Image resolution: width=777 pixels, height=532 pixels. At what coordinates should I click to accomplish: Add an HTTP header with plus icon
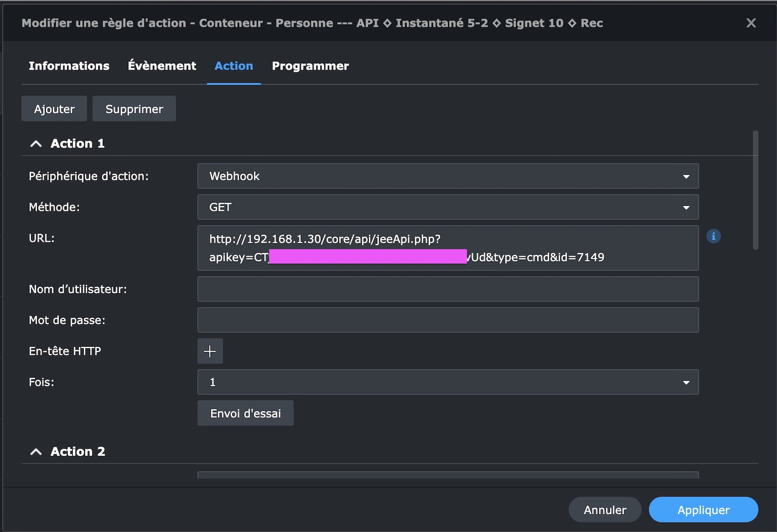(x=210, y=351)
